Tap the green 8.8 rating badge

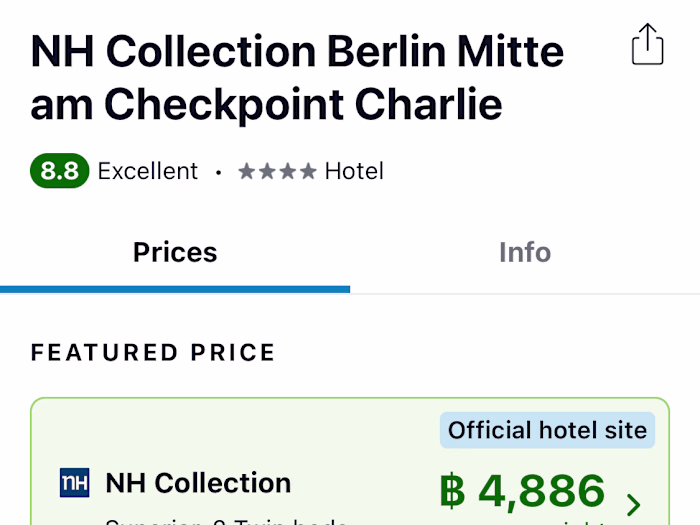pos(59,171)
